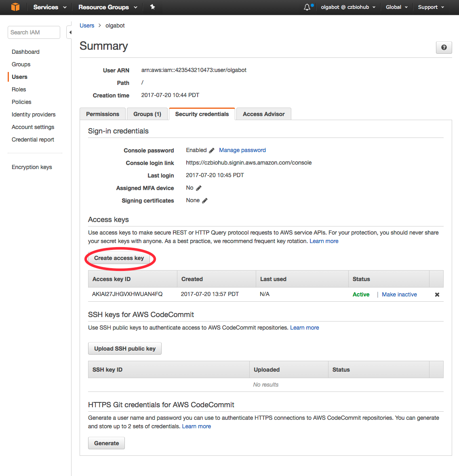This screenshot has width=459, height=476.
Task: Open Credential report in sidebar
Action: click(33, 140)
